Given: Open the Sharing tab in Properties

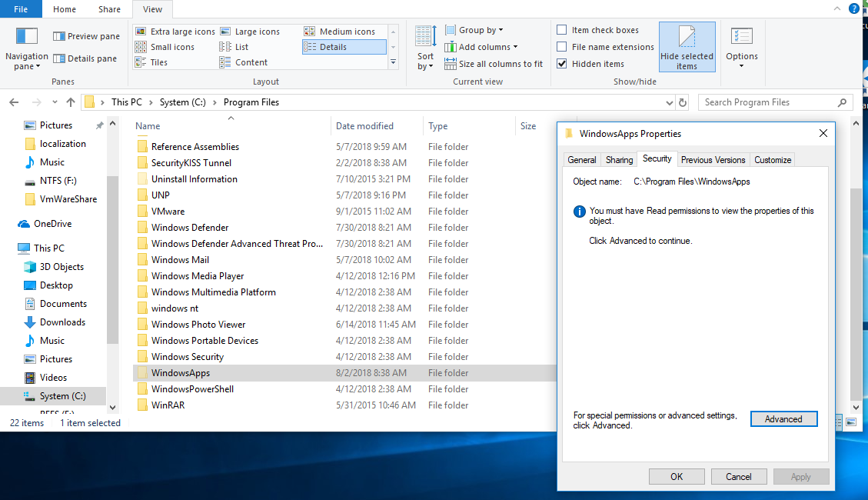Looking at the screenshot, I should click(619, 159).
